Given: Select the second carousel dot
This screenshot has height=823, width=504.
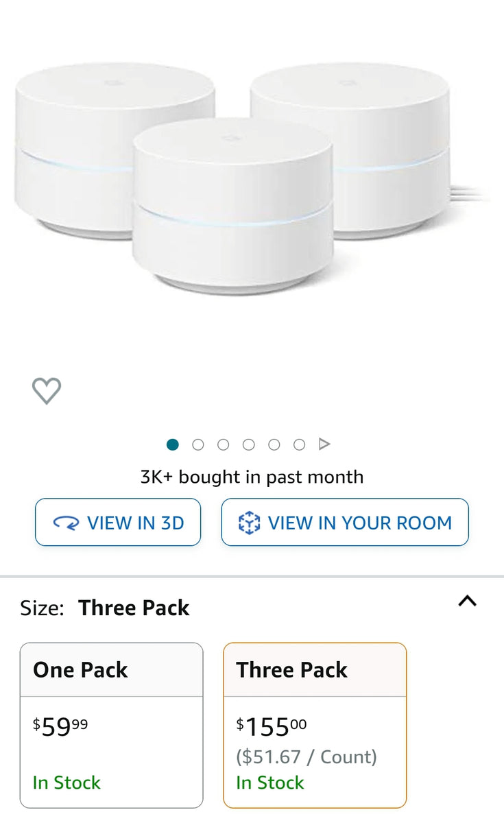Looking at the screenshot, I should pyautogui.click(x=198, y=444).
